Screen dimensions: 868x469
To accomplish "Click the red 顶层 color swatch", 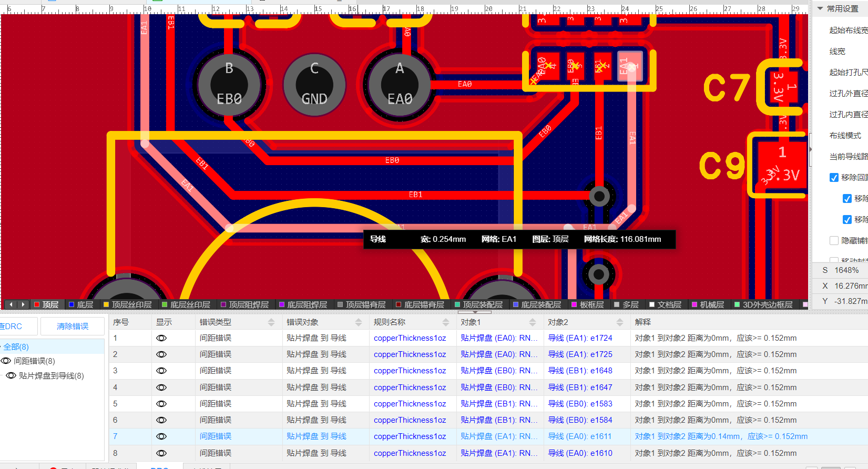I will pos(37,304).
